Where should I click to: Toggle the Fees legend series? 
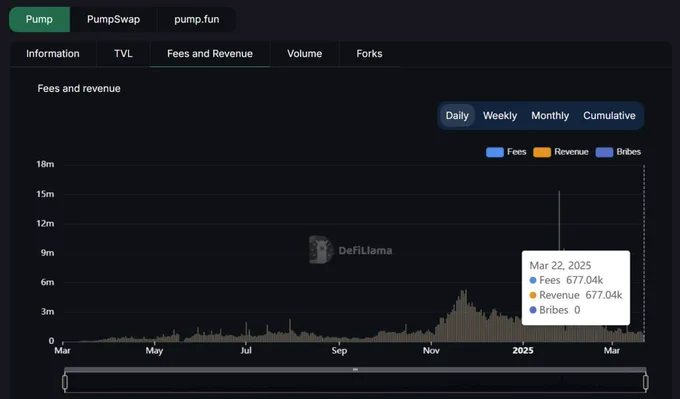tap(506, 152)
